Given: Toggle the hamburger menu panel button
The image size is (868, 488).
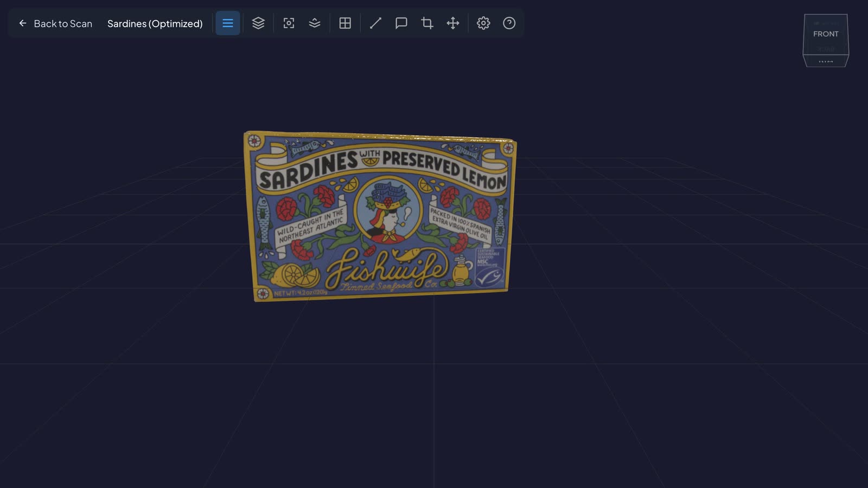Looking at the screenshot, I should click(228, 23).
